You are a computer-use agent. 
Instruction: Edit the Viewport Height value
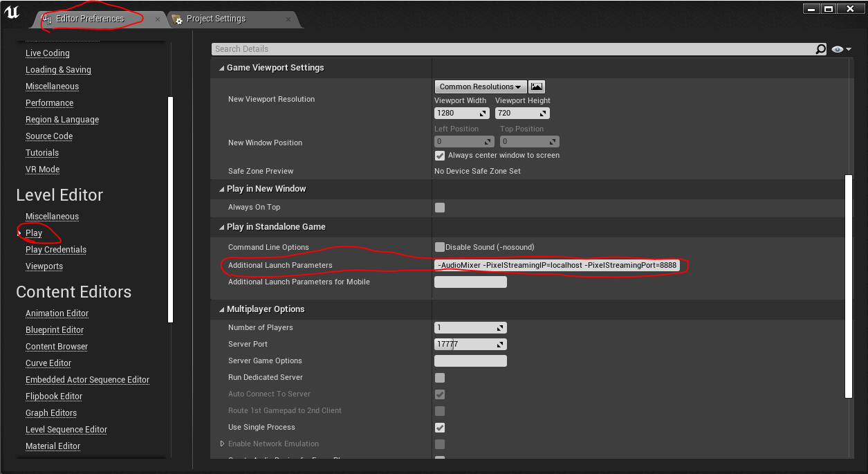522,113
